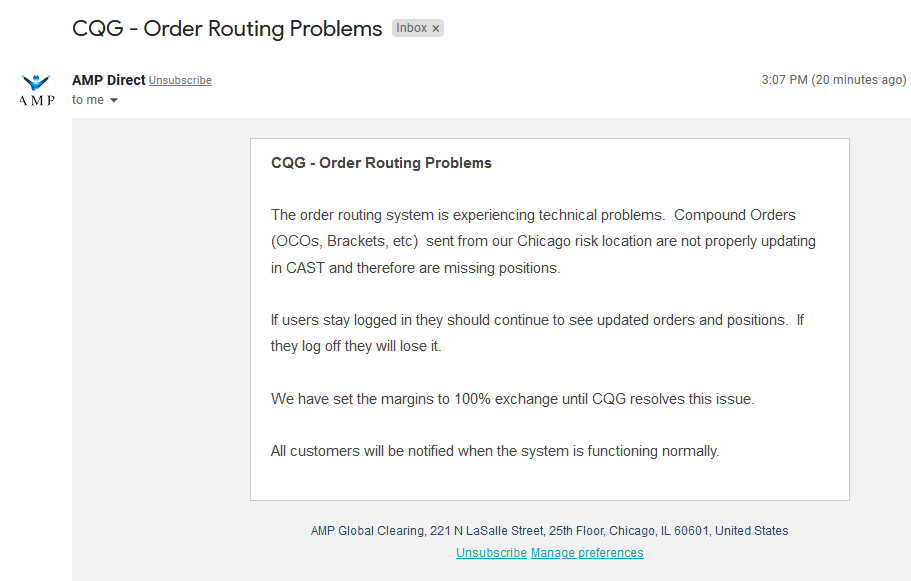Expand recipient details arrow beside "to me"
Screen dimensions: 911x581
pos(114,101)
